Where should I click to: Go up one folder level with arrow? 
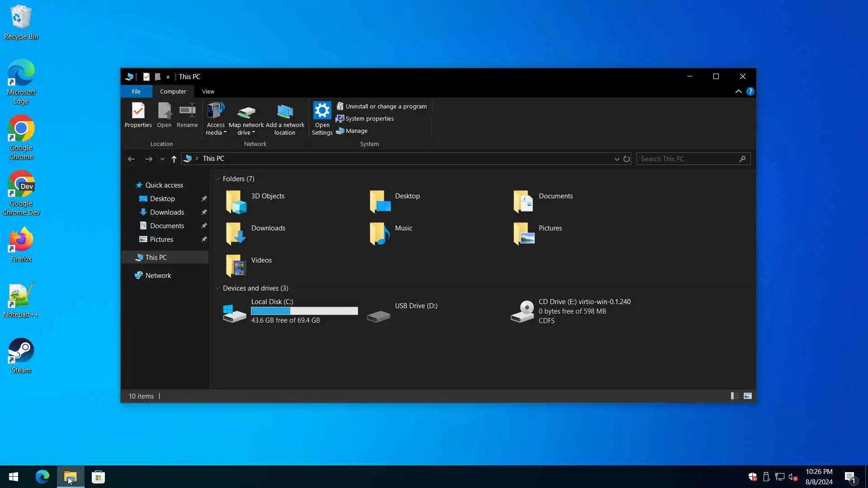click(174, 159)
